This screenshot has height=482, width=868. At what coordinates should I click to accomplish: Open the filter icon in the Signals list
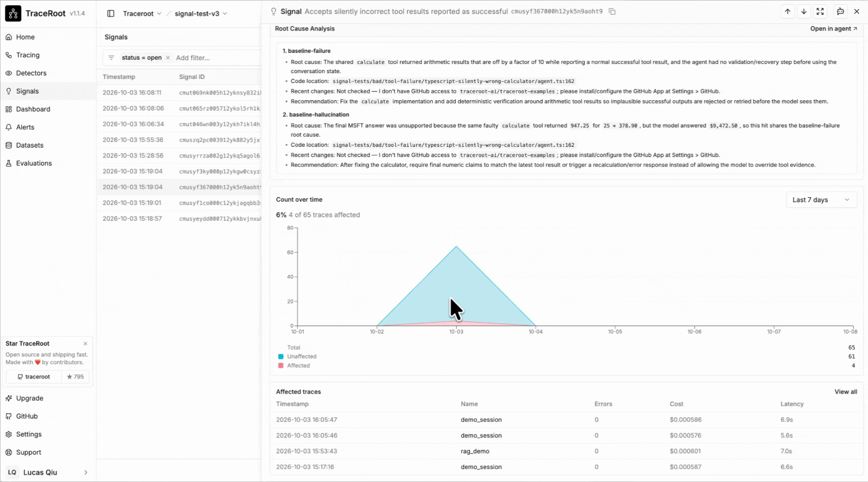click(112, 58)
